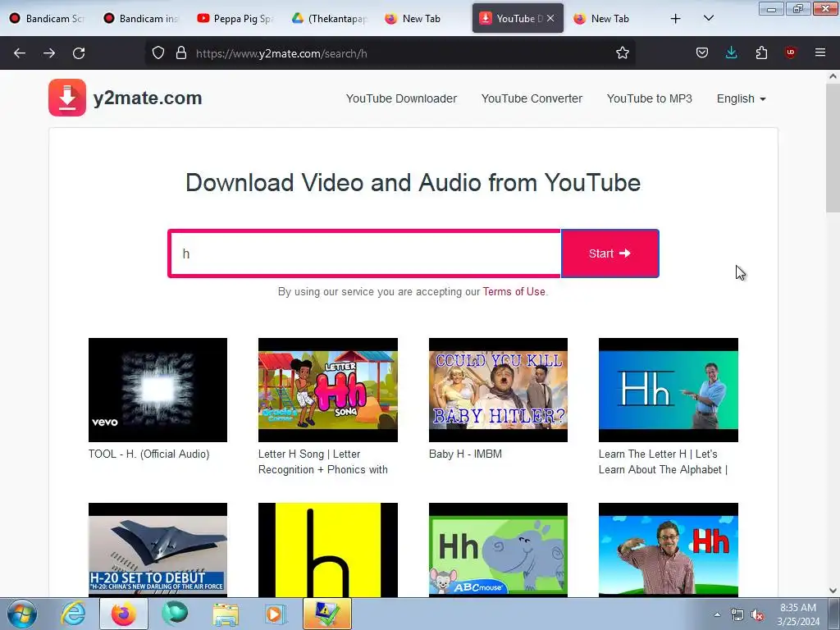Reload the y2mate page
Screen dimensions: 840x630
pyautogui.click(x=79, y=53)
